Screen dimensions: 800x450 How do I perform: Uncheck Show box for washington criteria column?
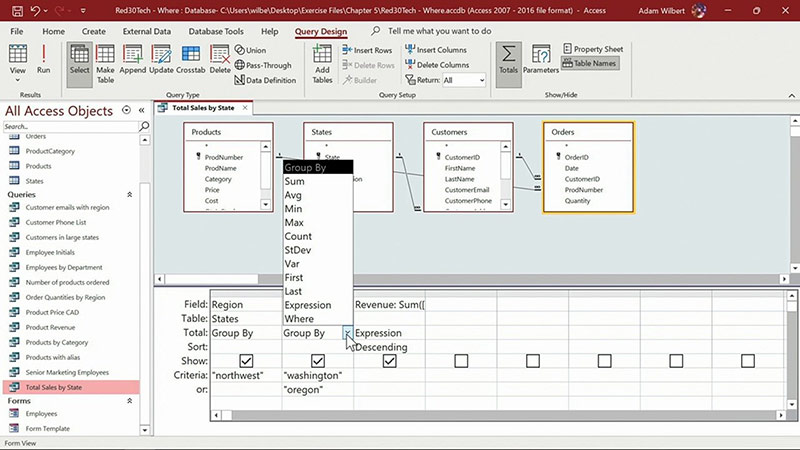(318, 361)
